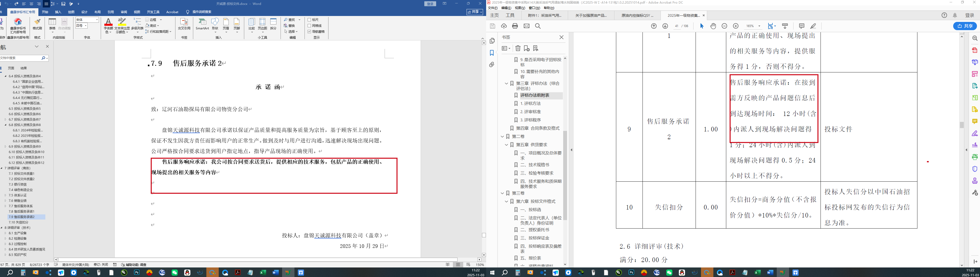Collapse the 第三章 评标办法 bookmark in Acrobat

pyautogui.click(x=506, y=83)
